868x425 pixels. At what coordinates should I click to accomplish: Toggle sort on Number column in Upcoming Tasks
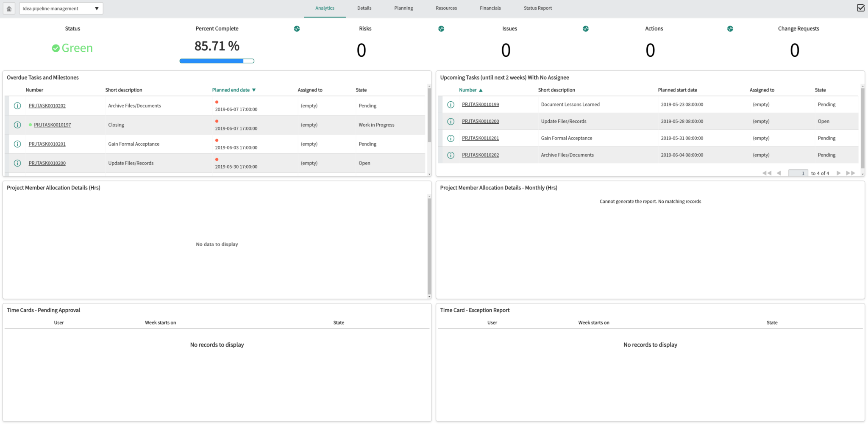(470, 90)
